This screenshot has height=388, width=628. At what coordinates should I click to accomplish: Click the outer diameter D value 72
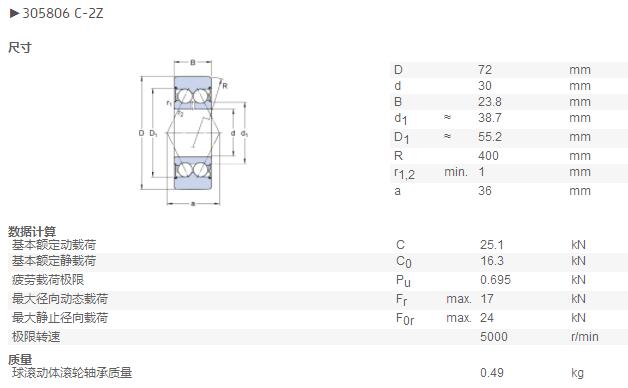[x=485, y=70]
